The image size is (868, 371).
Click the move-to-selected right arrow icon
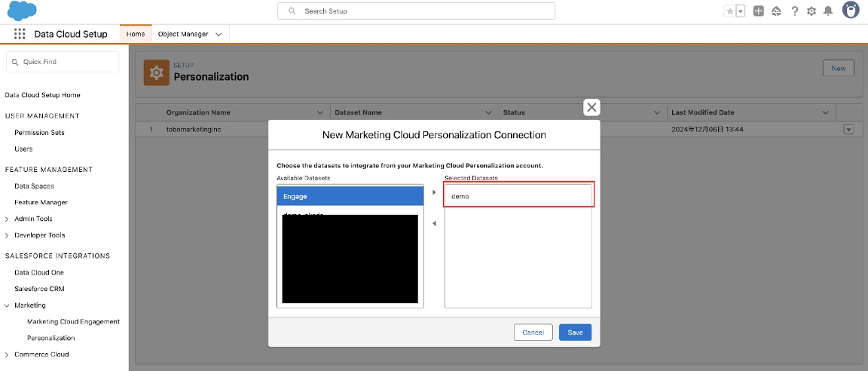(434, 192)
